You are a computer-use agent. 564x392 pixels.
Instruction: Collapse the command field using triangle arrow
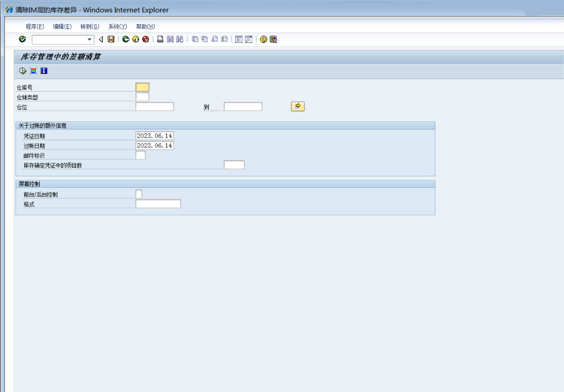[101, 39]
